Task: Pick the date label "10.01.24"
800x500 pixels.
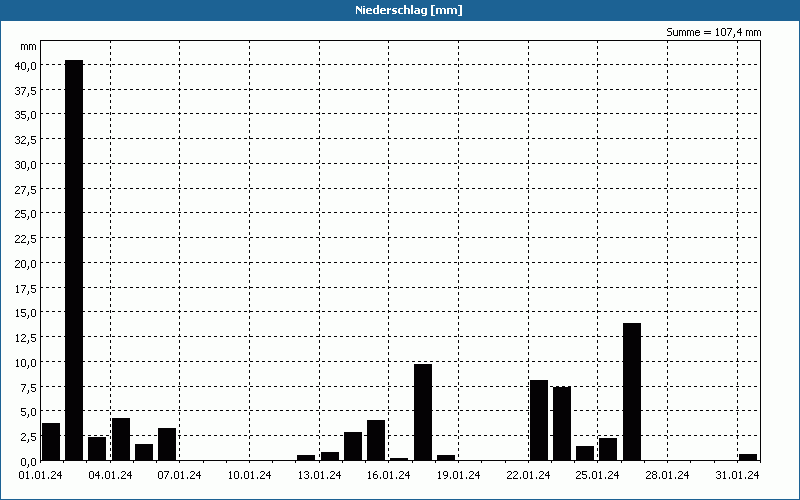Action: tap(249, 475)
